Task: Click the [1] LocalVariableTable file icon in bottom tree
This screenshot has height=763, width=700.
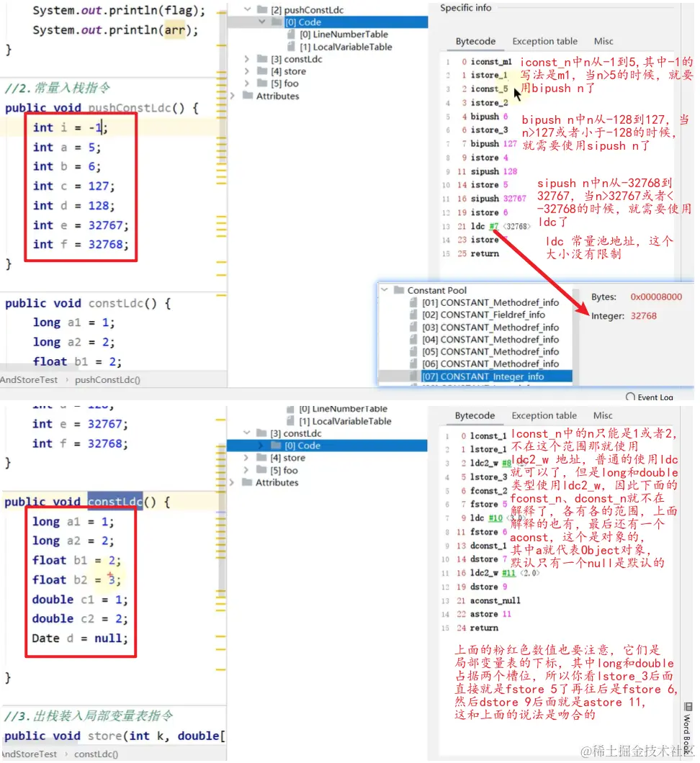Action: click(x=290, y=421)
